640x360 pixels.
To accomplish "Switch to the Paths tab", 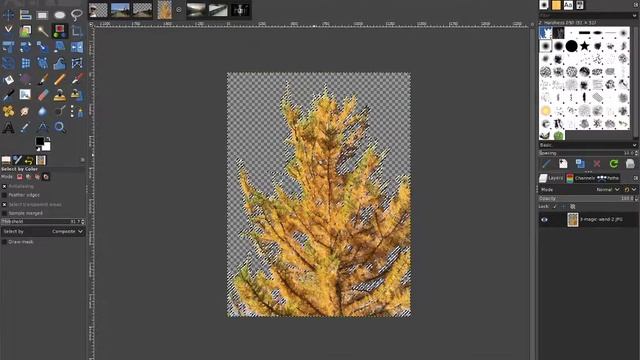I will (608, 178).
